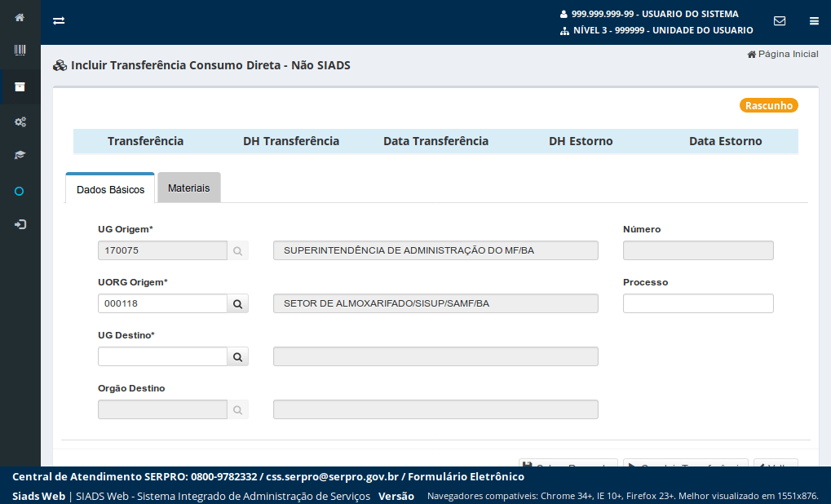
Task: Focus the empty UG Destino code field
Action: pos(163,356)
